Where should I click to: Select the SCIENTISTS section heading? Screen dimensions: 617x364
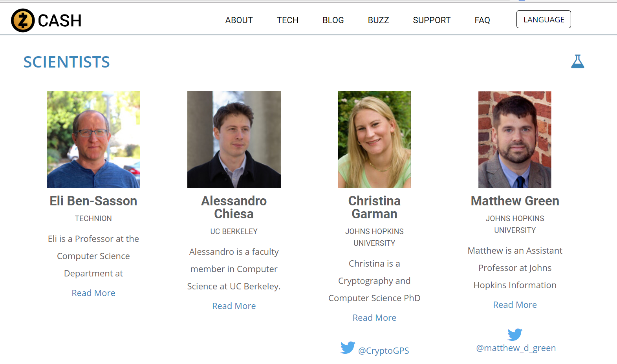click(x=67, y=62)
